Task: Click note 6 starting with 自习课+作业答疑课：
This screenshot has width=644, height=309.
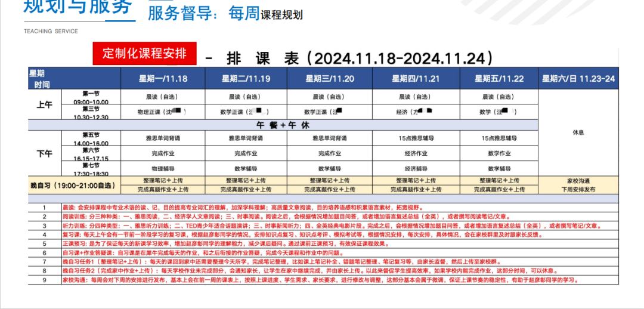Action: click(x=340, y=253)
